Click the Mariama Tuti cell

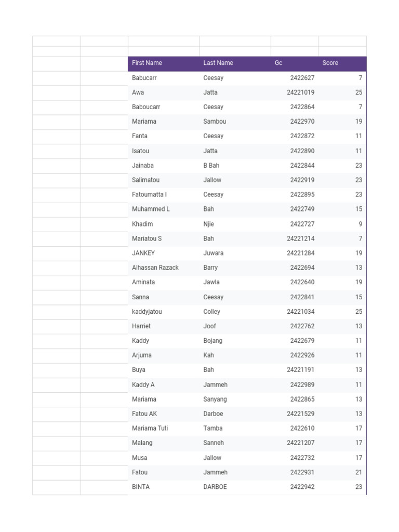point(164,429)
